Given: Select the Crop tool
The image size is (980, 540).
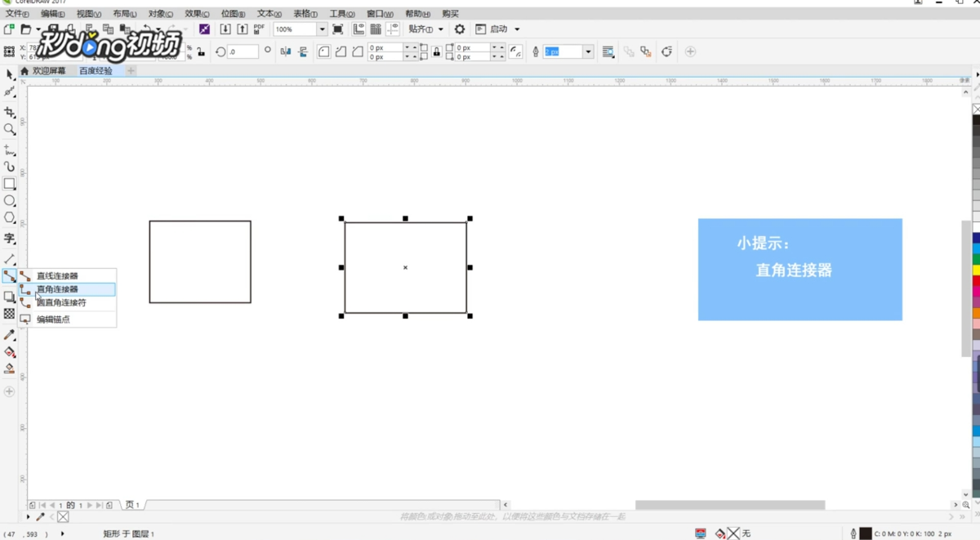Looking at the screenshot, I should point(10,112).
